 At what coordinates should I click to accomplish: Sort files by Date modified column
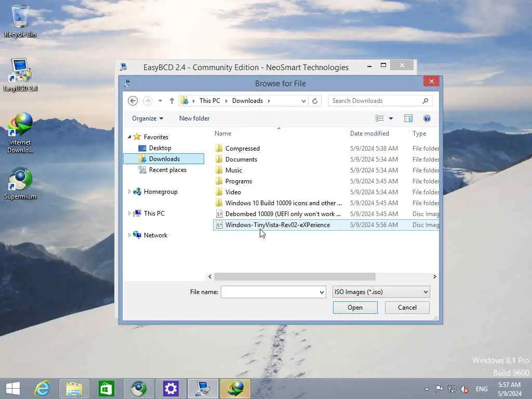pyautogui.click(x=378, y=134)
